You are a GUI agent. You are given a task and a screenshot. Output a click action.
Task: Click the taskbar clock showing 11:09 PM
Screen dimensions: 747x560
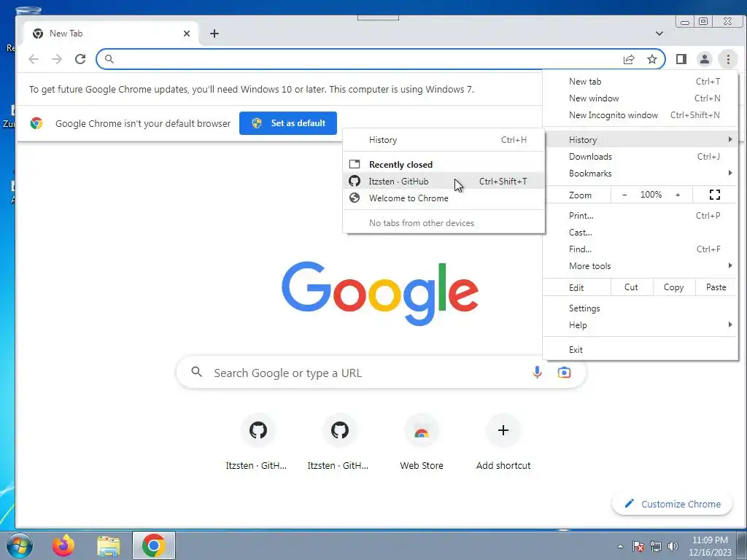pyautogui.click(x=710, y=546)
